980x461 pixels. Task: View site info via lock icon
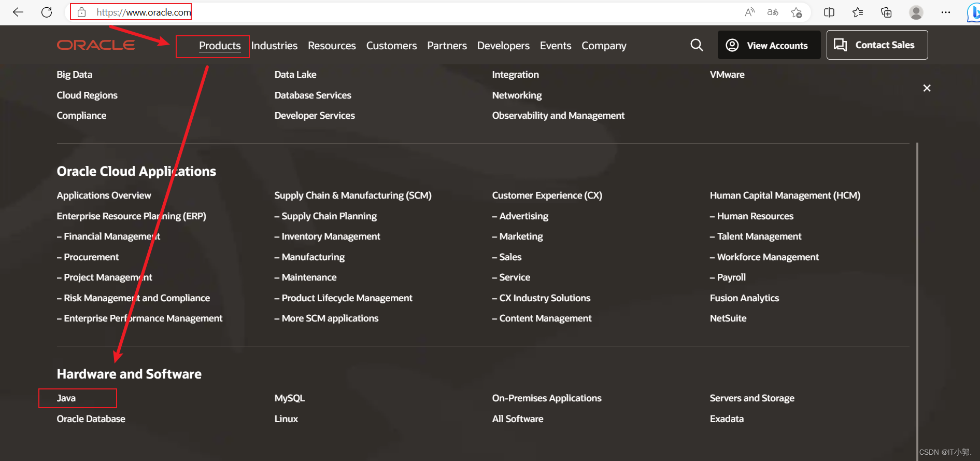click(x=82, y=12)
